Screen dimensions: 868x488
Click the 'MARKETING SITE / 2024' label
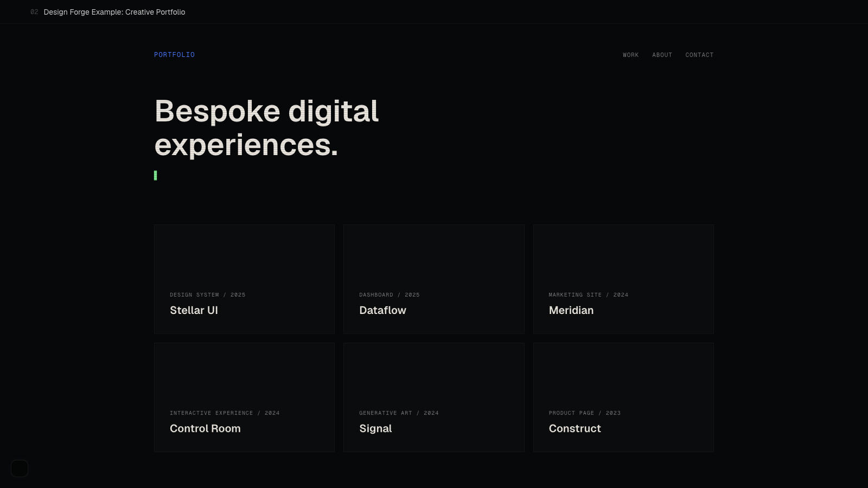point(588,295)
